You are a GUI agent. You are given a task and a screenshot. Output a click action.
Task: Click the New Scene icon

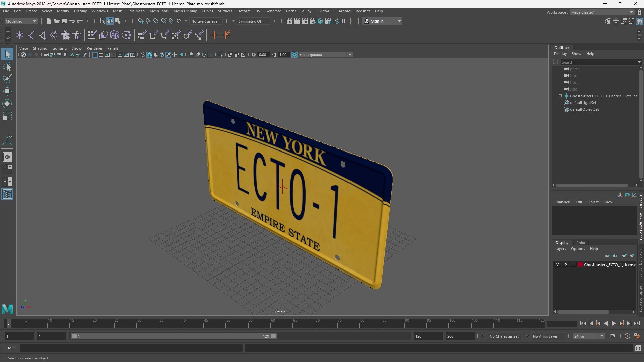pos(49,21)
